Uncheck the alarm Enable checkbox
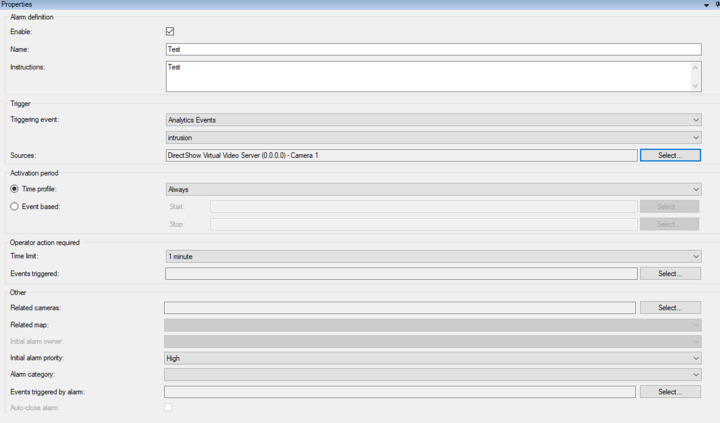 click(170, 31)
